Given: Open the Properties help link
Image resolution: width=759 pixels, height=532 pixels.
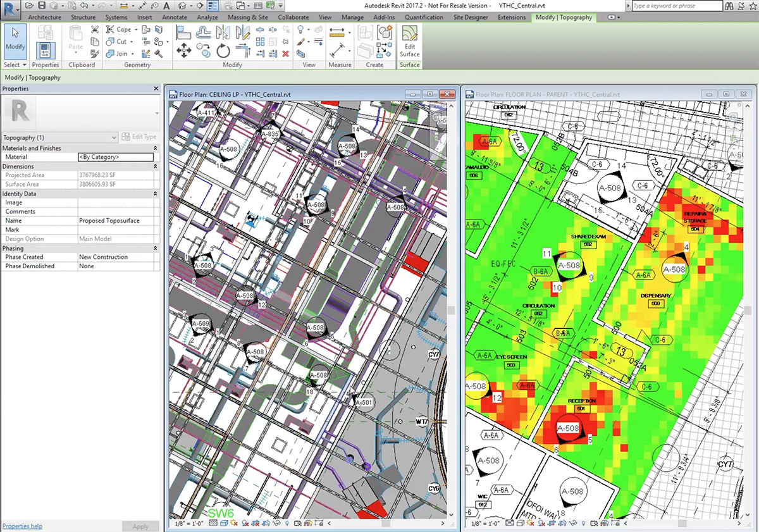Looking at the screenshot, I should click(x=22, y=526).
